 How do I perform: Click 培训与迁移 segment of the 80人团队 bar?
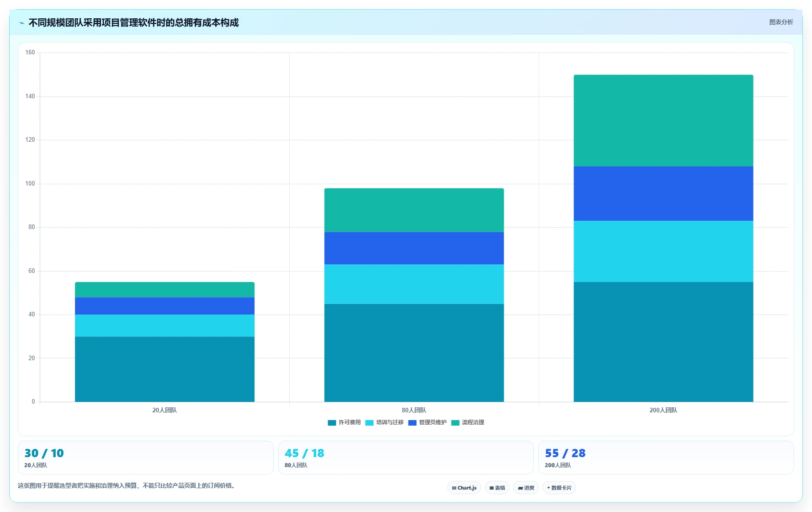pyautogui.click(x=414, y=284)
